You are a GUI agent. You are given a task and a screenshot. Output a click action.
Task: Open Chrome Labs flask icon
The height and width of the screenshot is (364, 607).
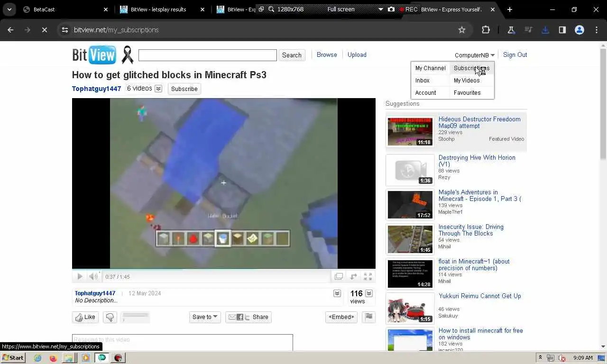(x=511, y=30)
